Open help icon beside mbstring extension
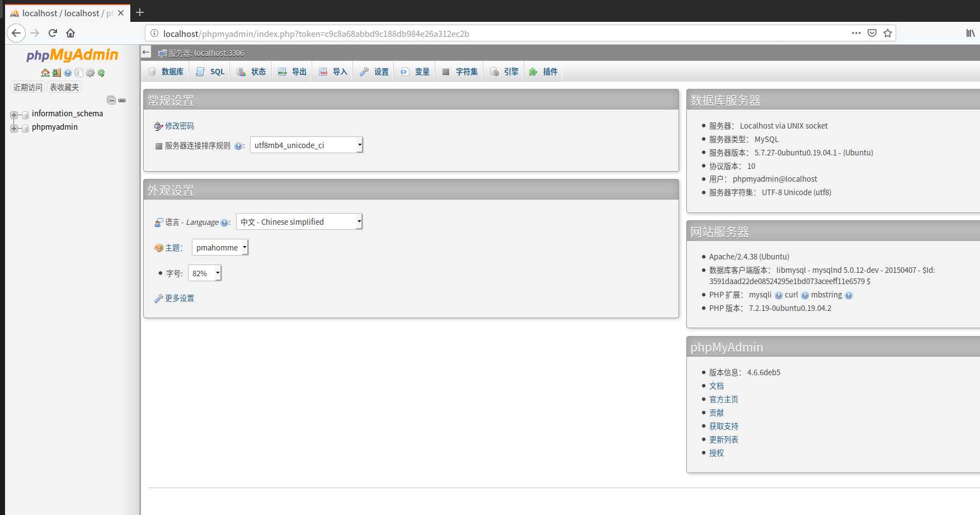 pyautogui.click(x=849, y=295)
